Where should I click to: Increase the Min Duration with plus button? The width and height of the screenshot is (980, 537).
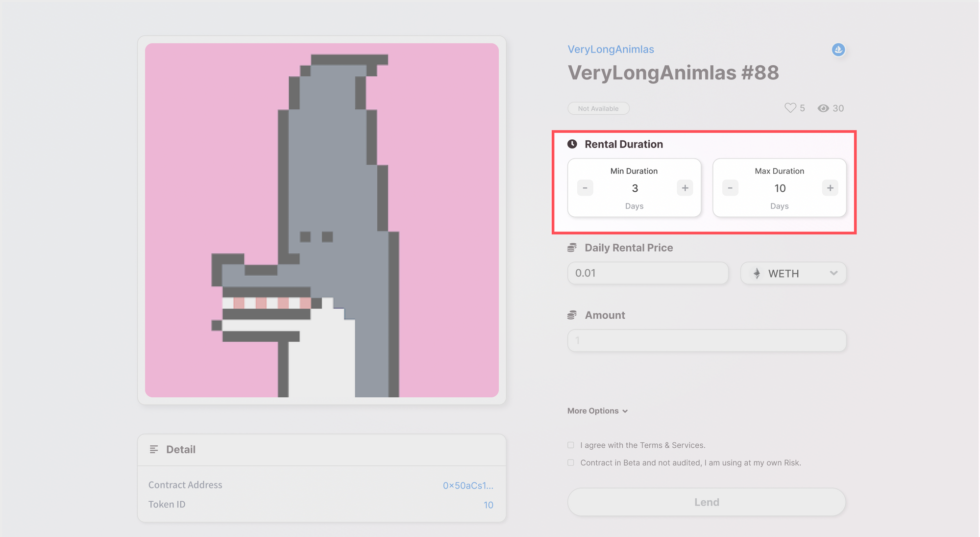click(x=686, y=188)
